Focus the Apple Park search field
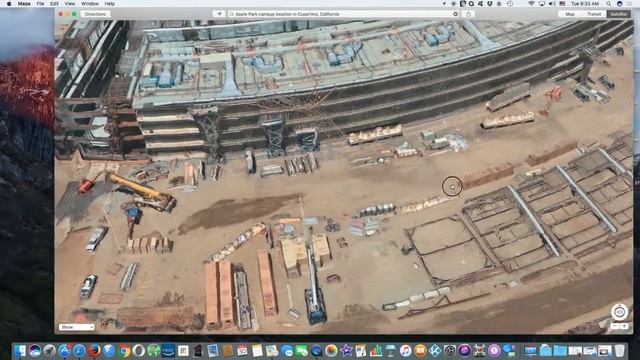The image size is (640, 360). pos(343,14)
